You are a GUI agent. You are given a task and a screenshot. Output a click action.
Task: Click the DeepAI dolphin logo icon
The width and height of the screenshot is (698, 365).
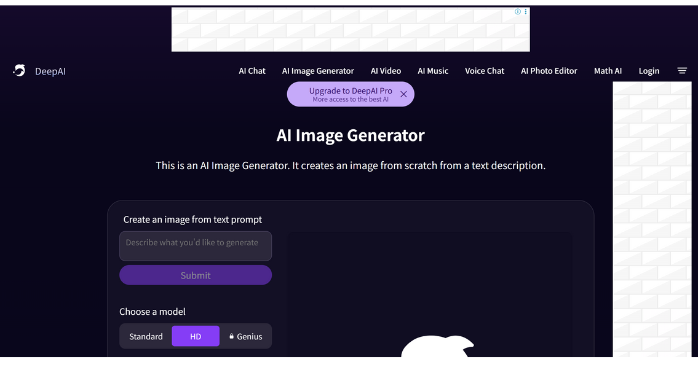[x=19, y=70]
